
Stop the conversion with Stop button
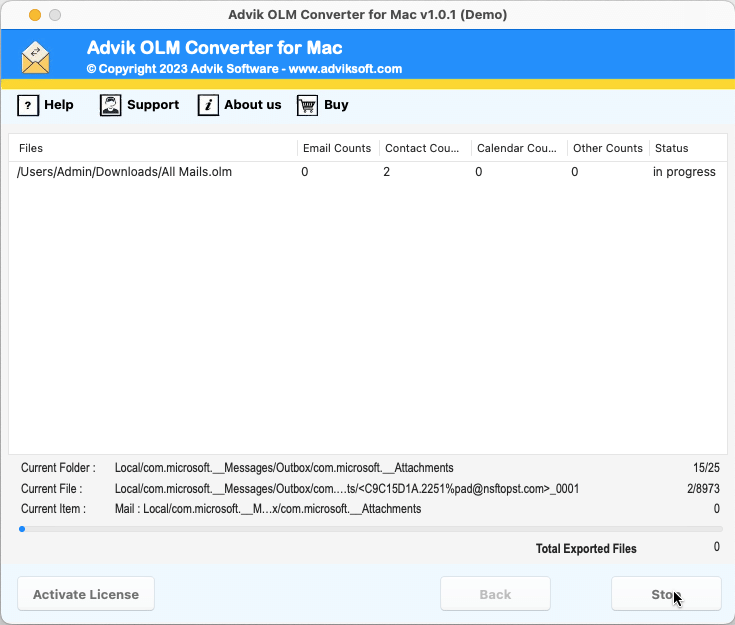point(666,594)
